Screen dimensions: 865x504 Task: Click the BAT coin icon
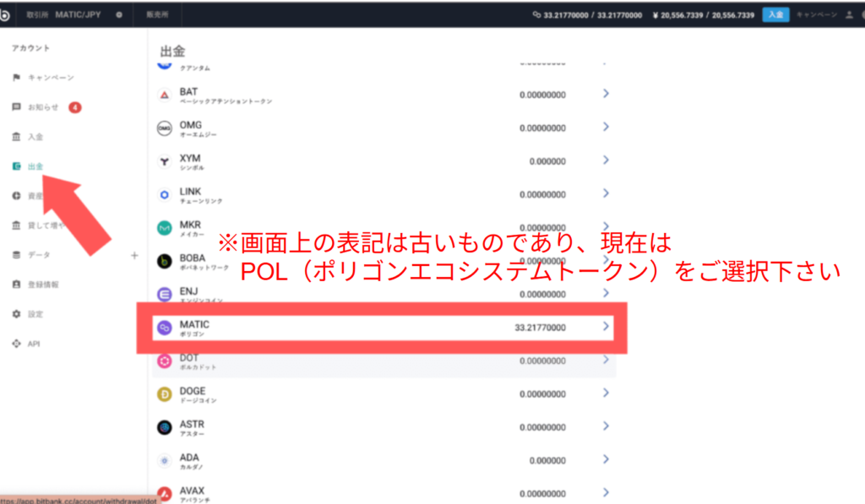pyautogui.click(x=165, y=95)
